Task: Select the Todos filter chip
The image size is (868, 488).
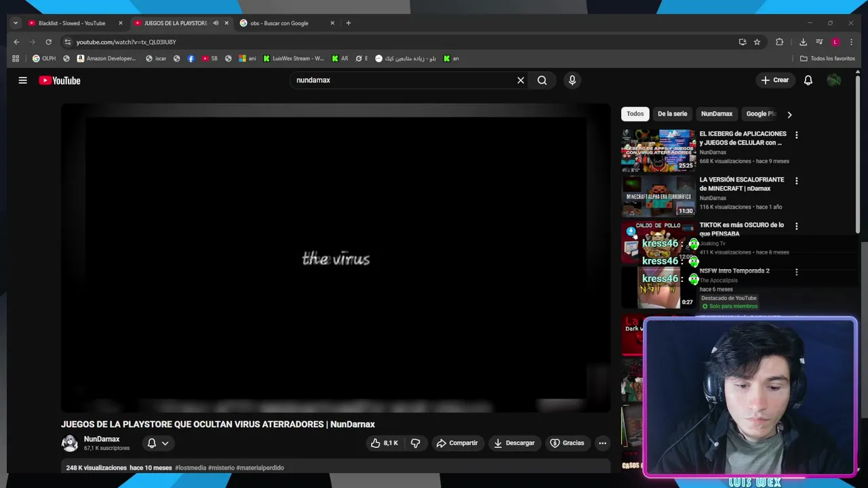Action: click(x=635, y=114)
